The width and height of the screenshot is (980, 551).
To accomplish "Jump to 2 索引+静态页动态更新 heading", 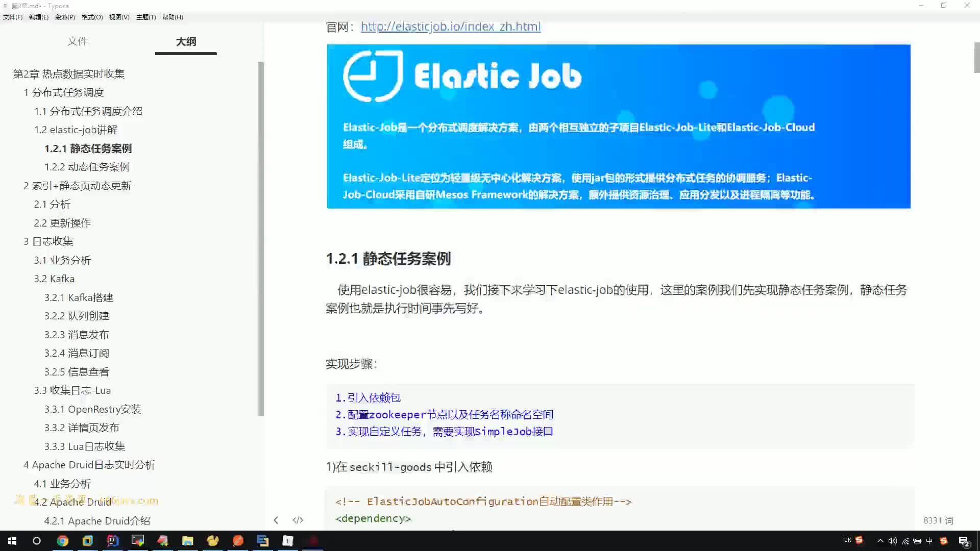I will (x=77, y=186).
